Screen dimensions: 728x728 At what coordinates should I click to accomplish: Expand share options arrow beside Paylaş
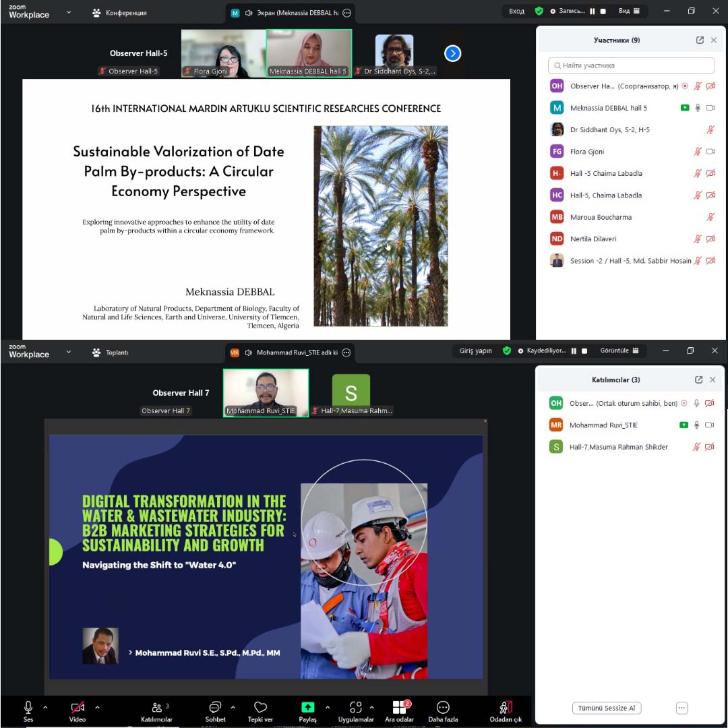(328, 707)
